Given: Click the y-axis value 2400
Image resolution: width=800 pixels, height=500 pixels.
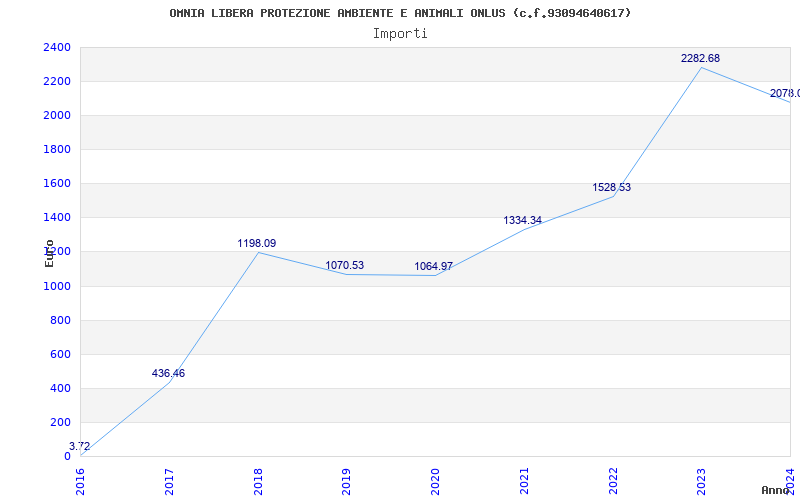Looking at the screenshot, I should (57, 47).
